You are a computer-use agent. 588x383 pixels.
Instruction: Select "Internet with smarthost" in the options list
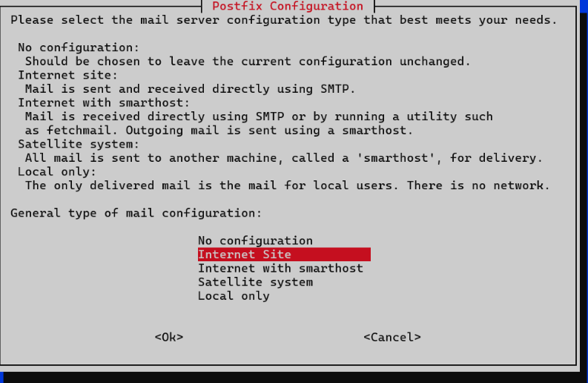point(280,268)
